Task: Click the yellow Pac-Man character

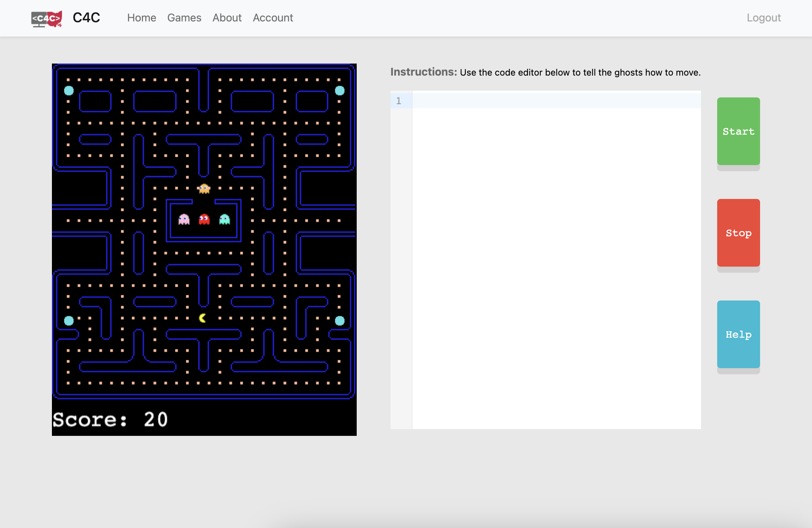Action: tap(202, 318)
